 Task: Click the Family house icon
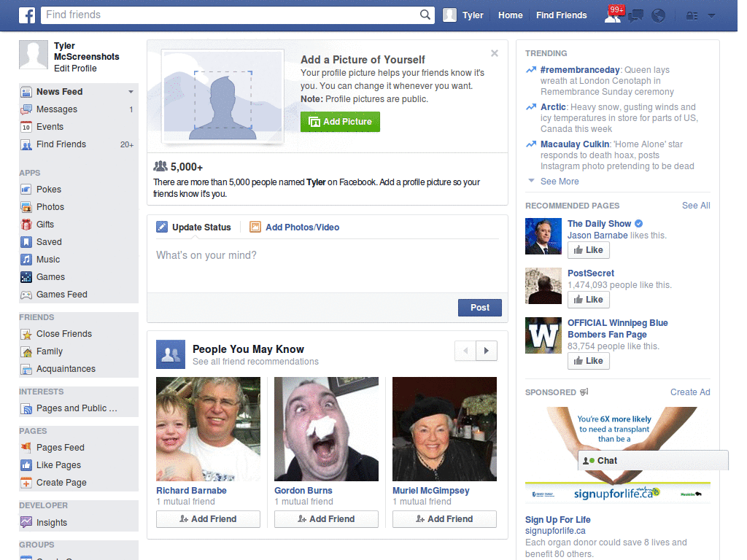26,352
